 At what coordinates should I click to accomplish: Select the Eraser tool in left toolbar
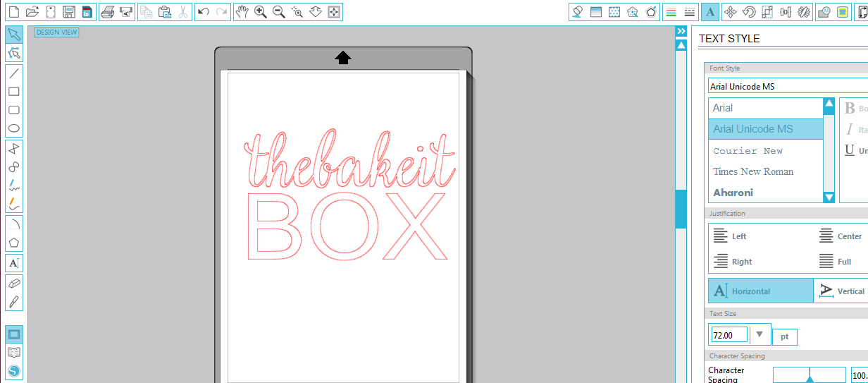[13, 283]
